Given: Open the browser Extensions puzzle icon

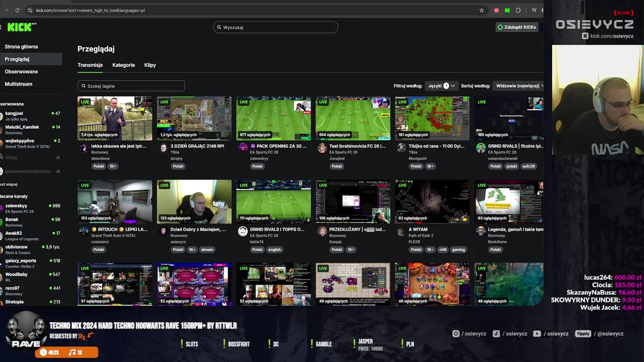Looking at the screenshot, I should point(518,10).
